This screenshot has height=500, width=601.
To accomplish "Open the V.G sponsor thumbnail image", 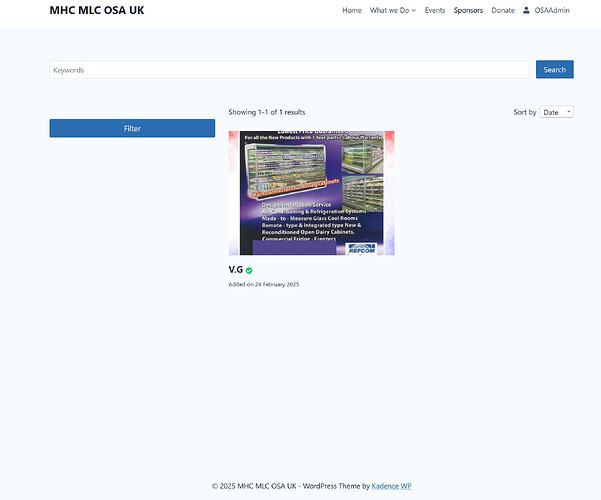I will pyautogui.click(x=312, y=193).
